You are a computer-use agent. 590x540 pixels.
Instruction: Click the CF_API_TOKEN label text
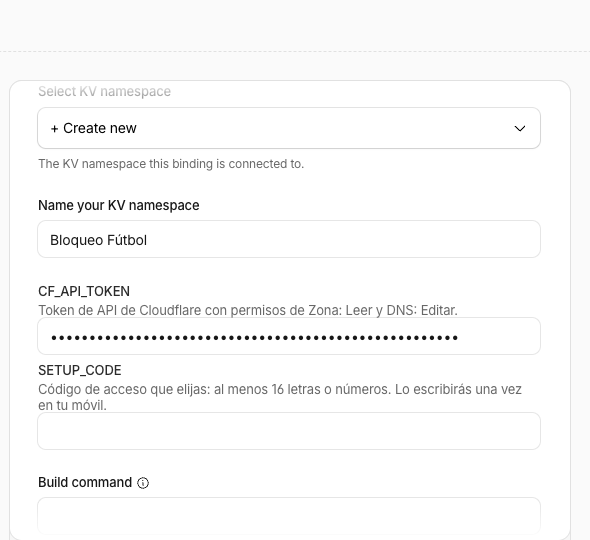(x=84, y=291)
